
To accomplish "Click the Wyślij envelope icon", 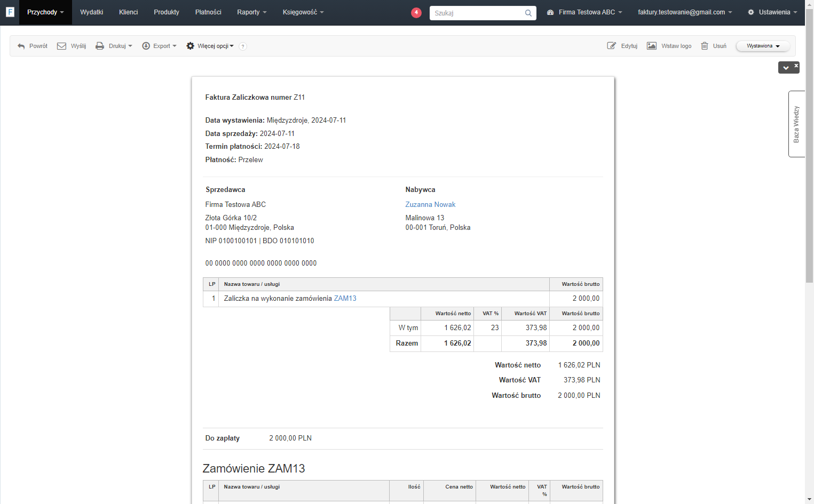I will point(61,46).
